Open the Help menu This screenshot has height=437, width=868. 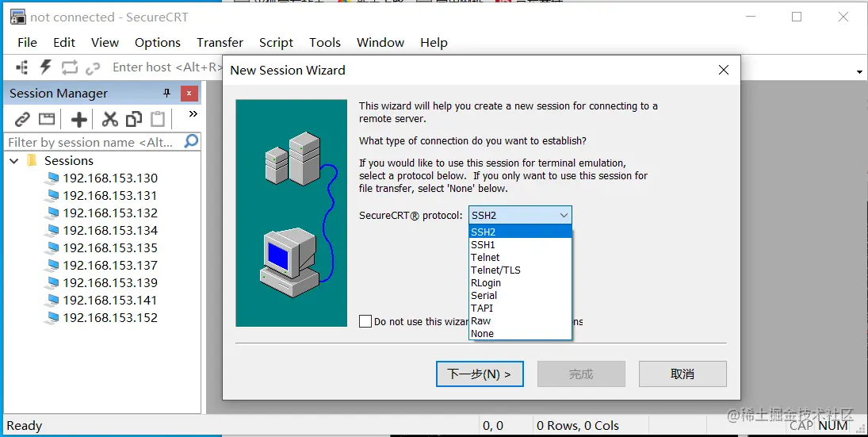tap(434, 43)
